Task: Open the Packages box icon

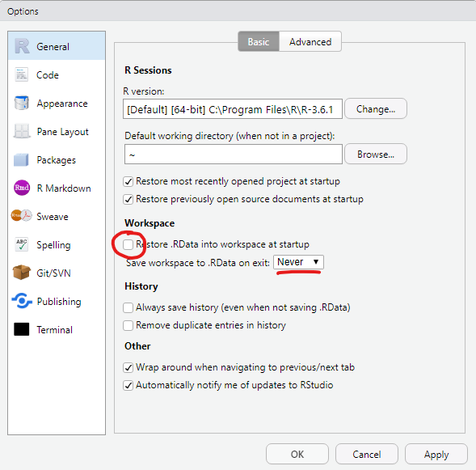Action: [21, 160]
